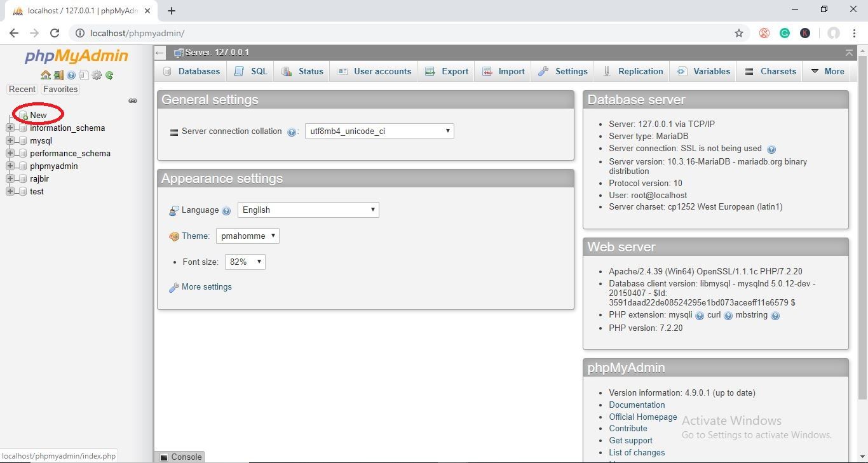Focus the browser address bar
Viewport: 868px width, 463px height.
point(407,33)
